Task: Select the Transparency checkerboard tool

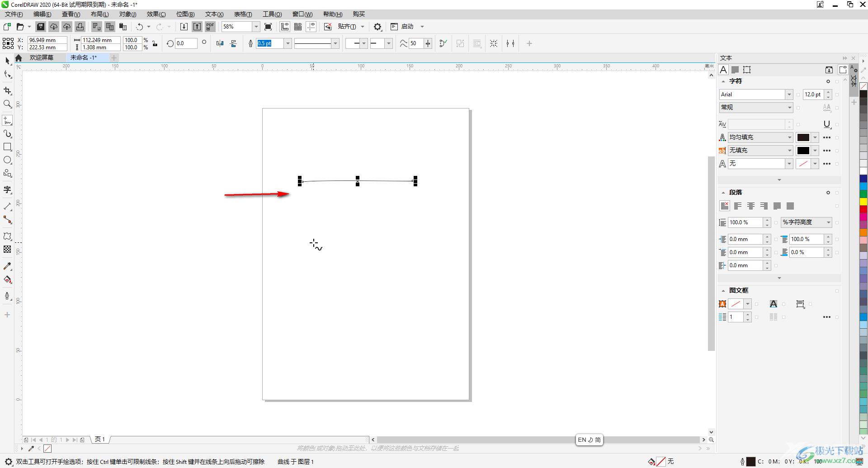Action: pos(7,249)
